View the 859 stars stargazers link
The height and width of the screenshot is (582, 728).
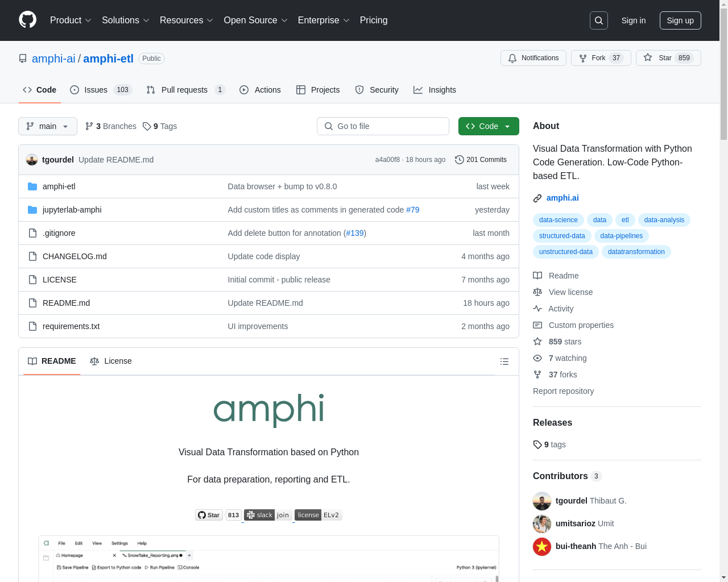coord(557,342)
